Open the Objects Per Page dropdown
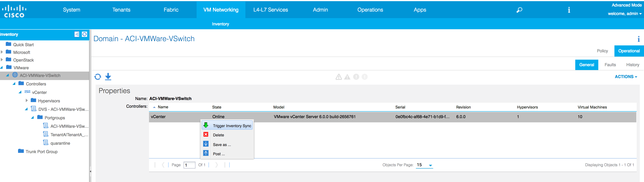The height and width of the screenshot is (182, 644). (430, 165)
